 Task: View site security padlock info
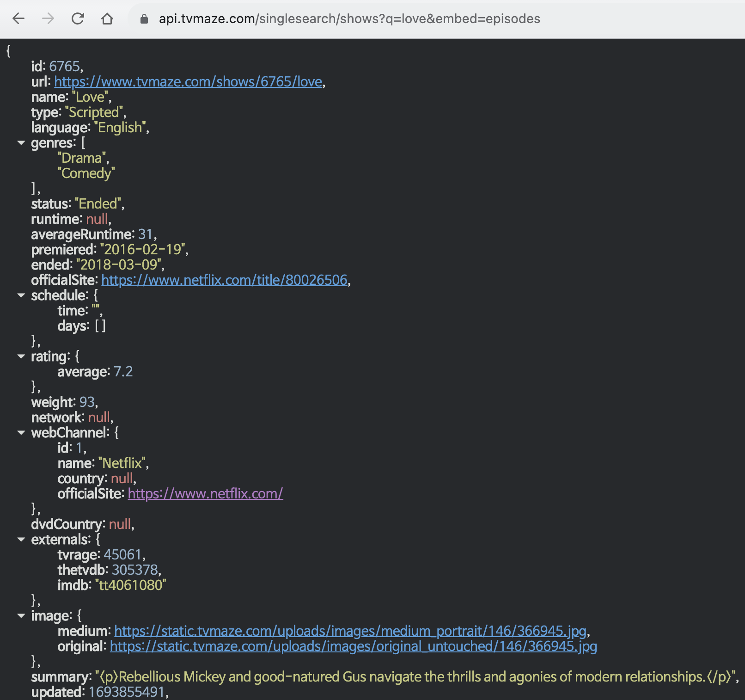[144, 18]
